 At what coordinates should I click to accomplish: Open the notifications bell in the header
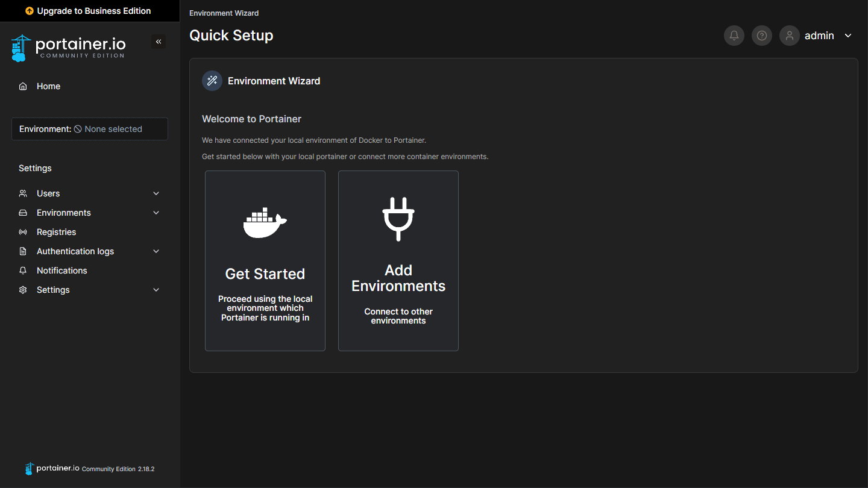[x=734, y=36]
